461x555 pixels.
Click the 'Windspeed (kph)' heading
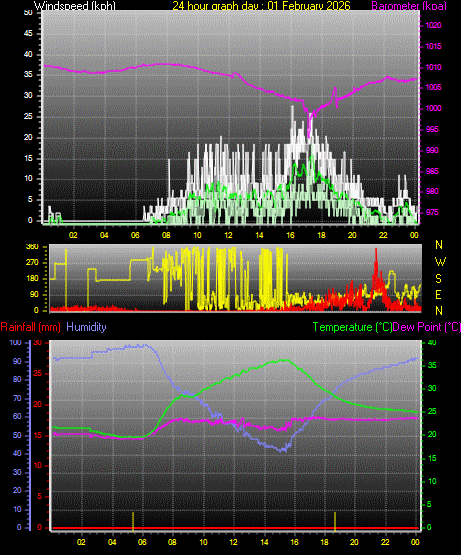(x=75, y=6)
